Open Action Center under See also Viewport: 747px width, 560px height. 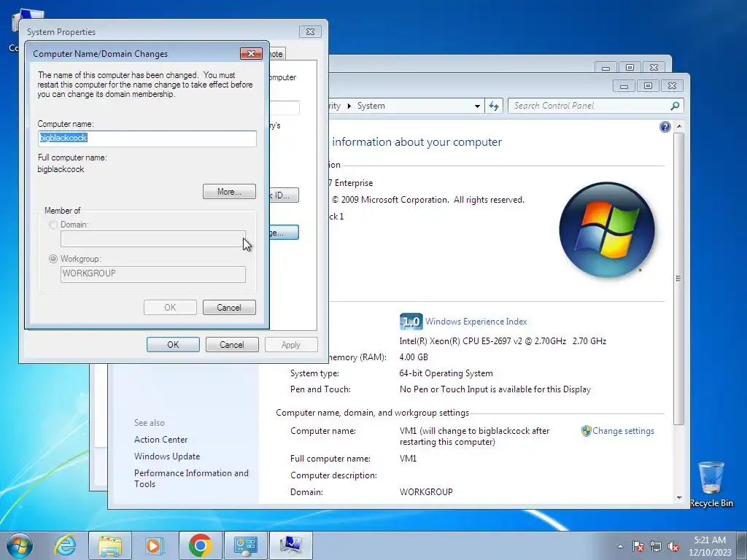(160, 440)
